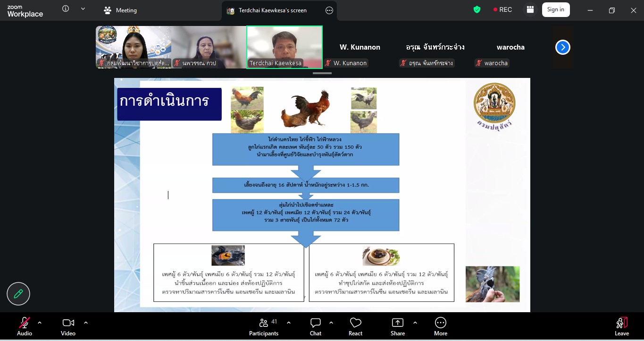Show next participants with blue arrow
Viewport: 644px width, 341px height.
(562, 47)
